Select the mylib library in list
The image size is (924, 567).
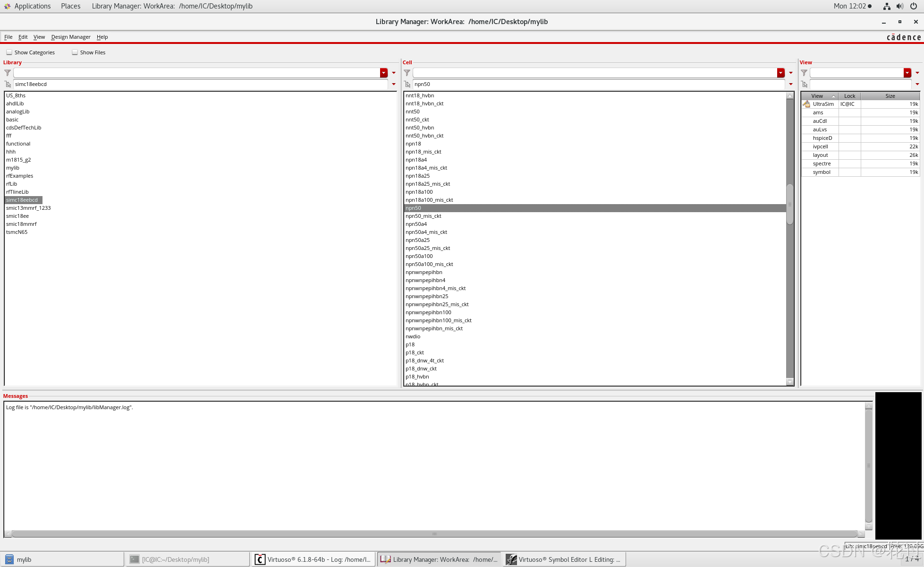point(13,168)
